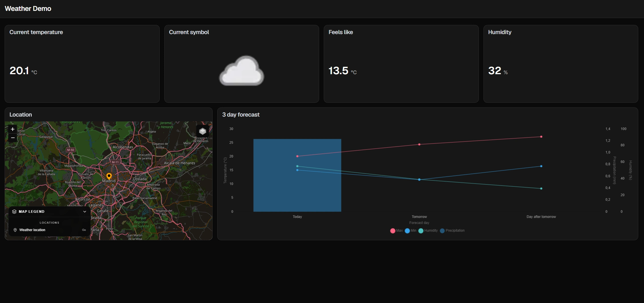
Task: Click the Map Legend layers icon
Action: point(14,212)
